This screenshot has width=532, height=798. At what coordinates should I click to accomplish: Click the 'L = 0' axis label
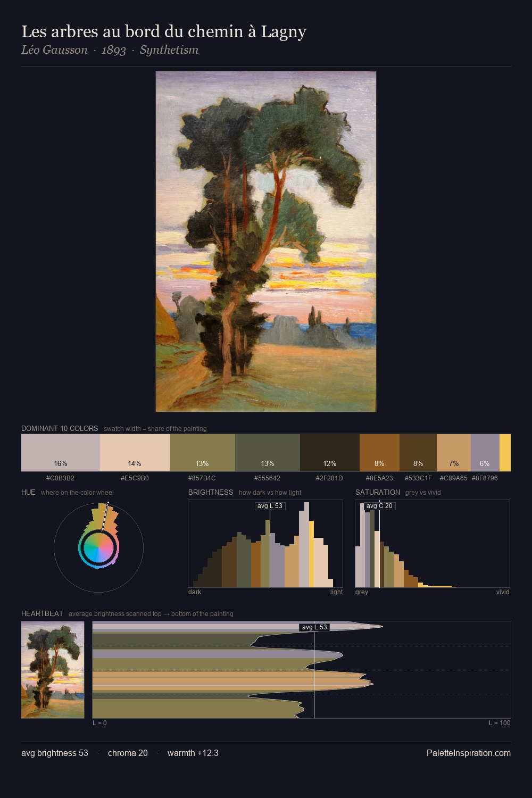click(99, 722)
